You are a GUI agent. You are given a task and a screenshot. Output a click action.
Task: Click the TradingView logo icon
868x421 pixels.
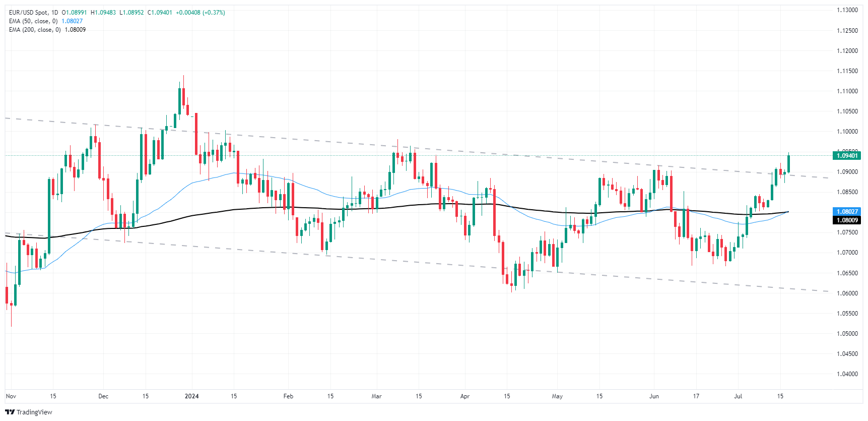pos(10,412)
